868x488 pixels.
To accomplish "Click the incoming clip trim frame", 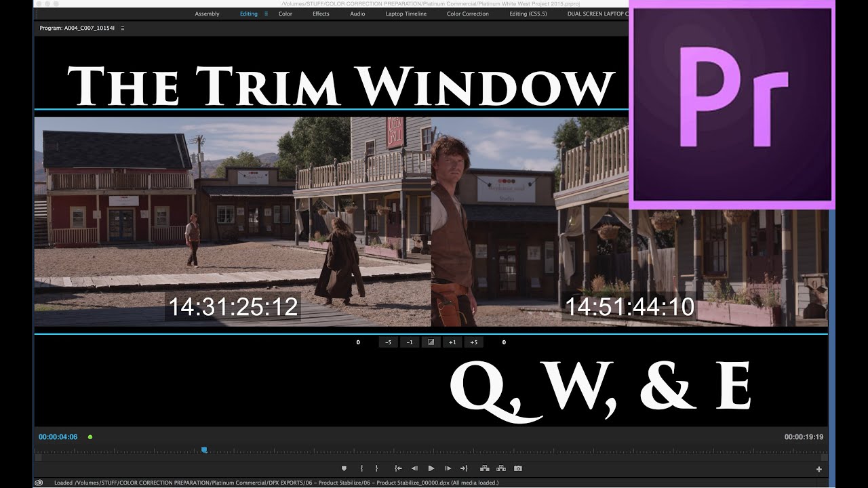I will 629,222.
